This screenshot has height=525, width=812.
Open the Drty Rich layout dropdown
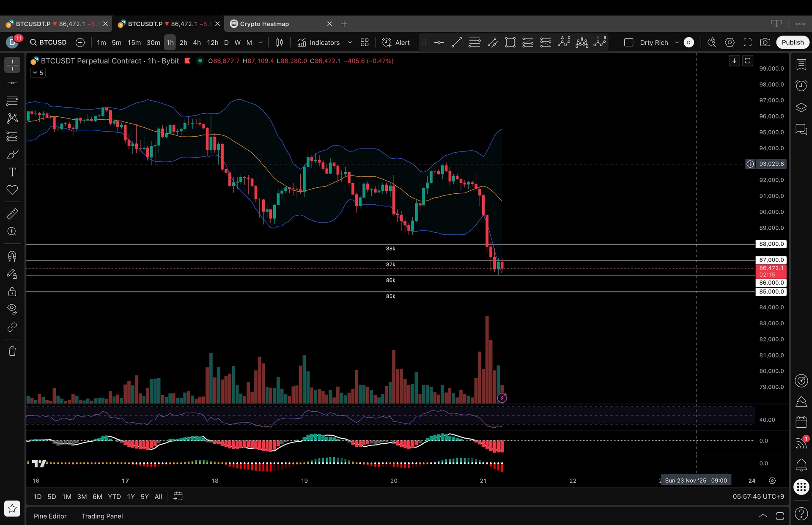pos(677,42)
